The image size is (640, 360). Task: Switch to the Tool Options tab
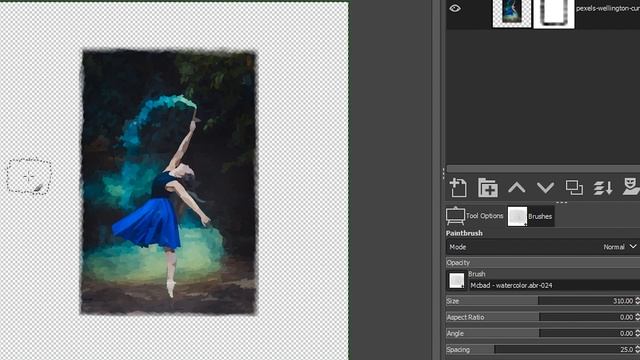475,216
